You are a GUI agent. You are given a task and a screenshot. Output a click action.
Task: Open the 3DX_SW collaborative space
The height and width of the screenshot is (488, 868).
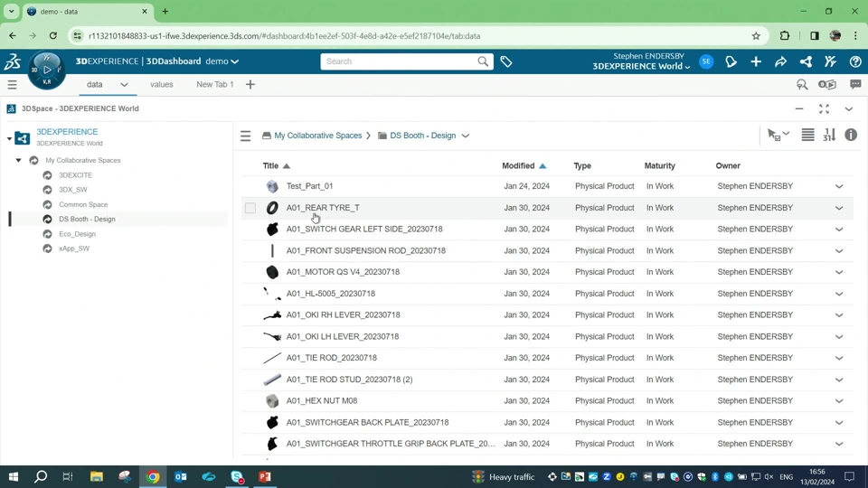pyautogui.click(x=73, y=190)
